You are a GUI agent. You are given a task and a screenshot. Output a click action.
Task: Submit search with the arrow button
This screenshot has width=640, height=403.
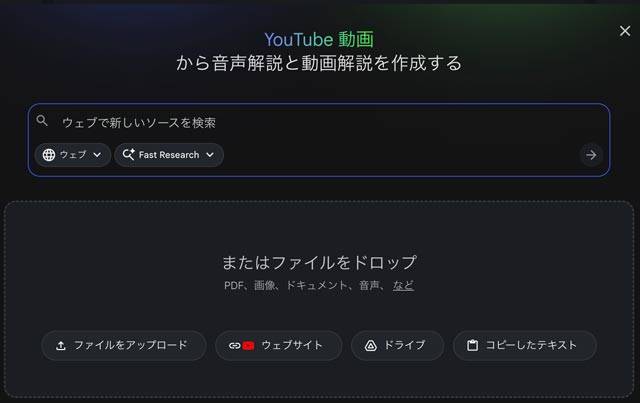[x=591, y=155]
